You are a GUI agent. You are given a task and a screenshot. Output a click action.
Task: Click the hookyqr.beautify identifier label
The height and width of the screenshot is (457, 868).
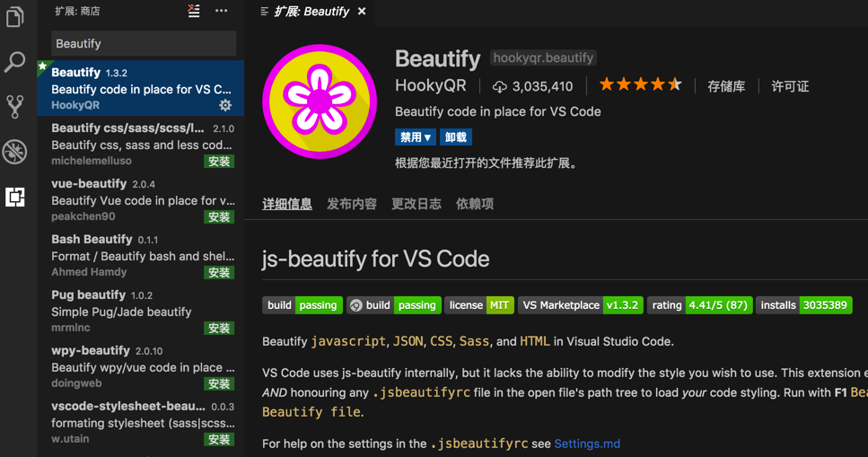(x=543, y=57)
